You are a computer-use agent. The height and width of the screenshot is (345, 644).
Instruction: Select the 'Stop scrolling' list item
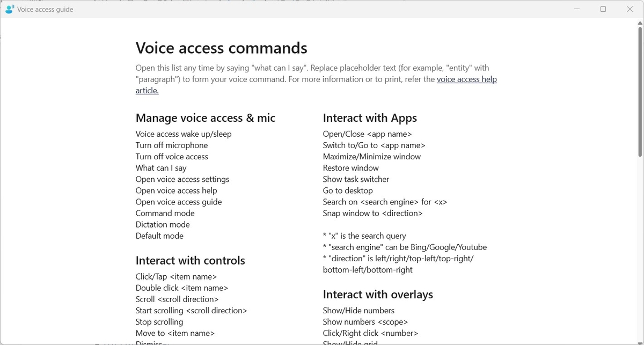tap(159, 321)
